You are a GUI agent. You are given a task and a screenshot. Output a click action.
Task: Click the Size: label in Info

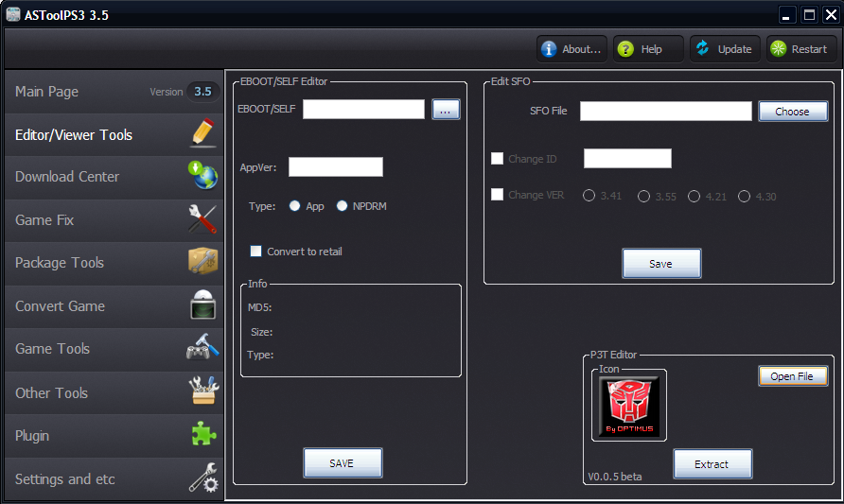click(261, 333)
